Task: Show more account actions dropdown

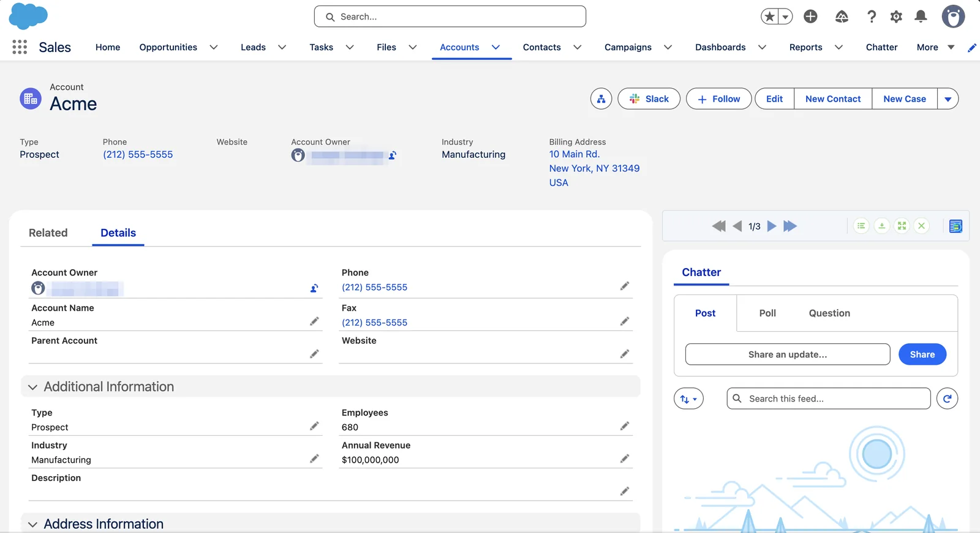Action: pyautogui.click(x=948, y=99)
